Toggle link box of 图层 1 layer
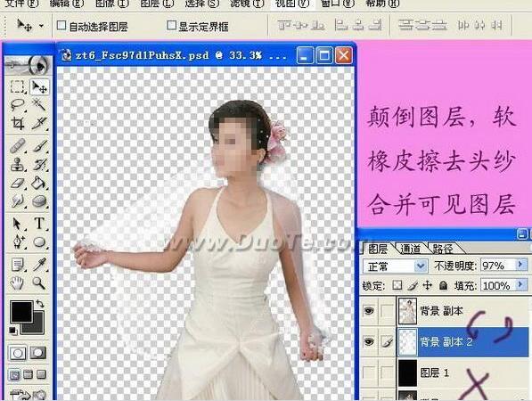Image resolution: width=532 pixels, height=401 pixels. pyautogui.click(x=387, y=372)
